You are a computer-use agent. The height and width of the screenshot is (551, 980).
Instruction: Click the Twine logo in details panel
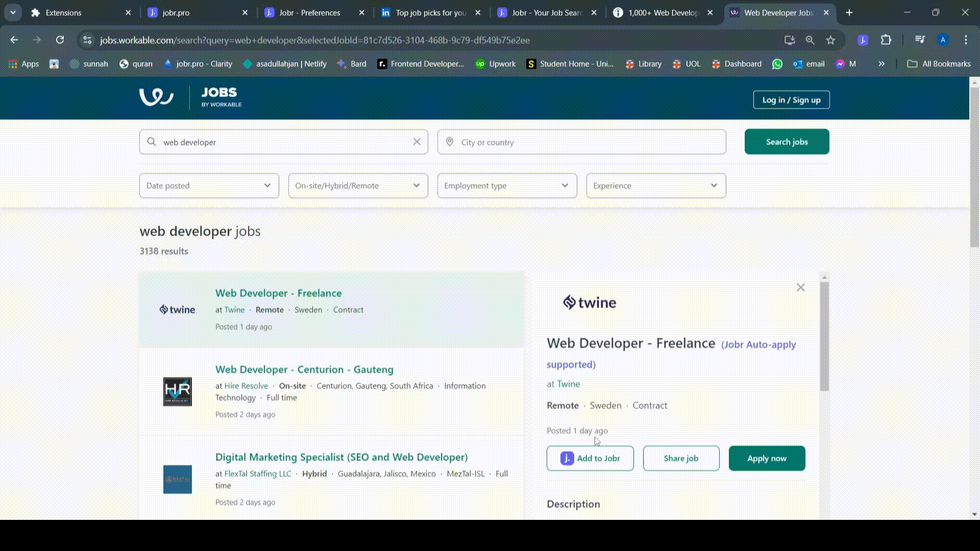[x=590, y=303]
